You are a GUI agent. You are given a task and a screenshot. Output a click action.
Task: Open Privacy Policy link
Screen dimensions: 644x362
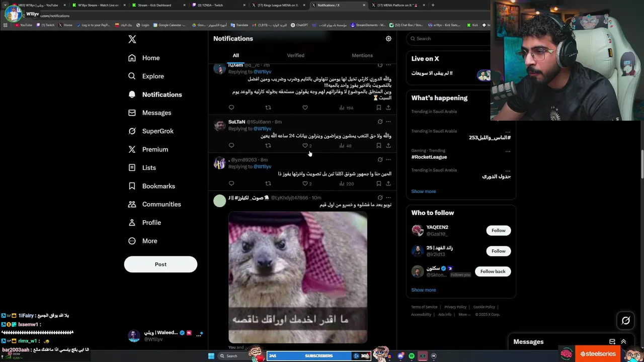455,307
